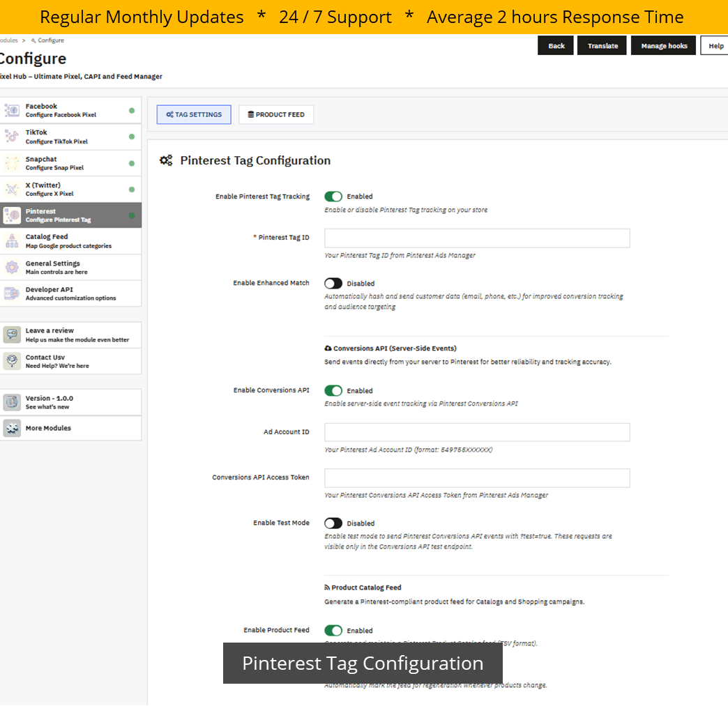Screen dimensions: 728x706
Task: Click the Developer API sidebar icon
Action: pyautogui.click(x=12, y=294)
